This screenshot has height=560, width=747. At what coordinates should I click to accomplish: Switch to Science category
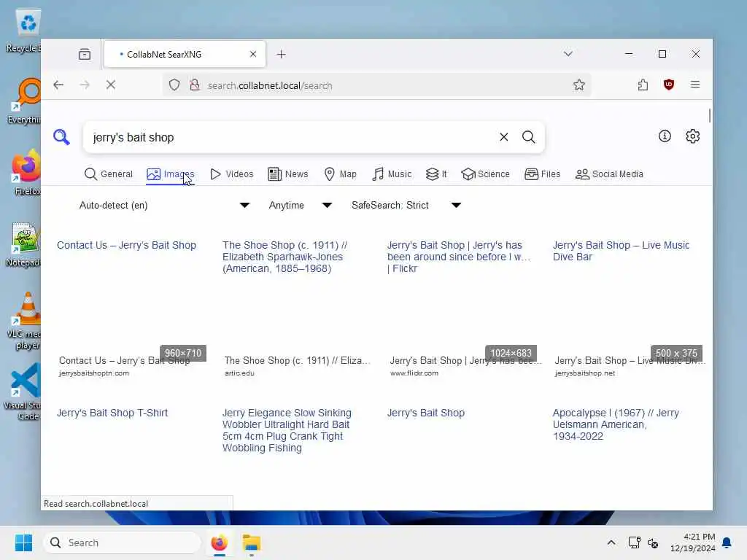(485, 174)
